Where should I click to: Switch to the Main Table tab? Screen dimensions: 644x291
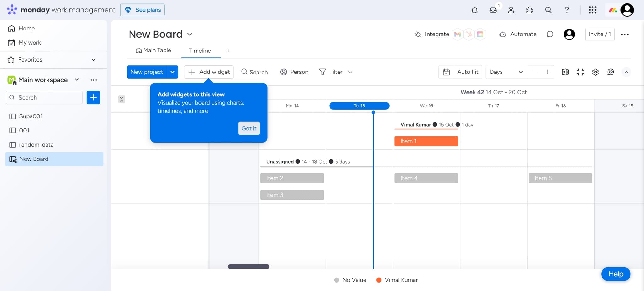coord(153,51)
